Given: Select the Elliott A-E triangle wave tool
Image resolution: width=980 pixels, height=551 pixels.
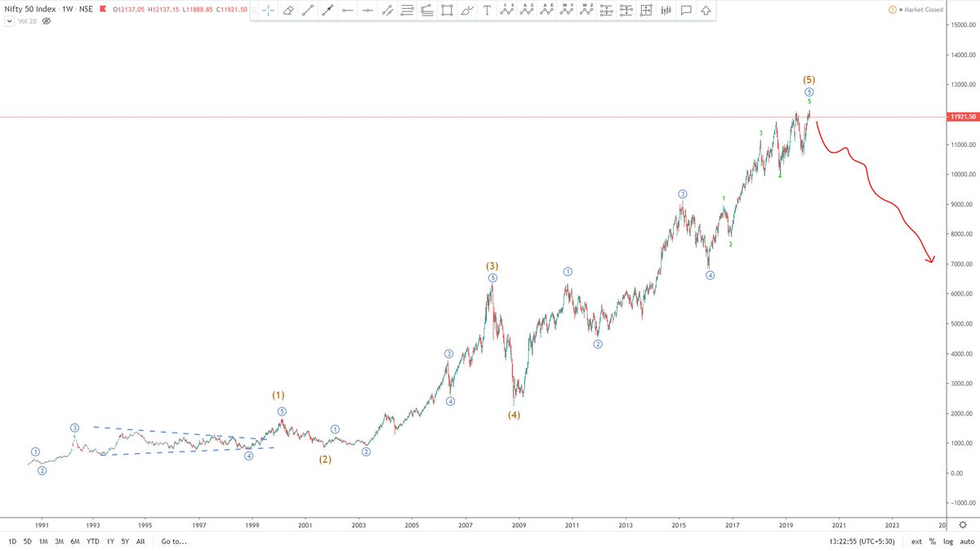Looking at the screenshot, I should 546,11.
